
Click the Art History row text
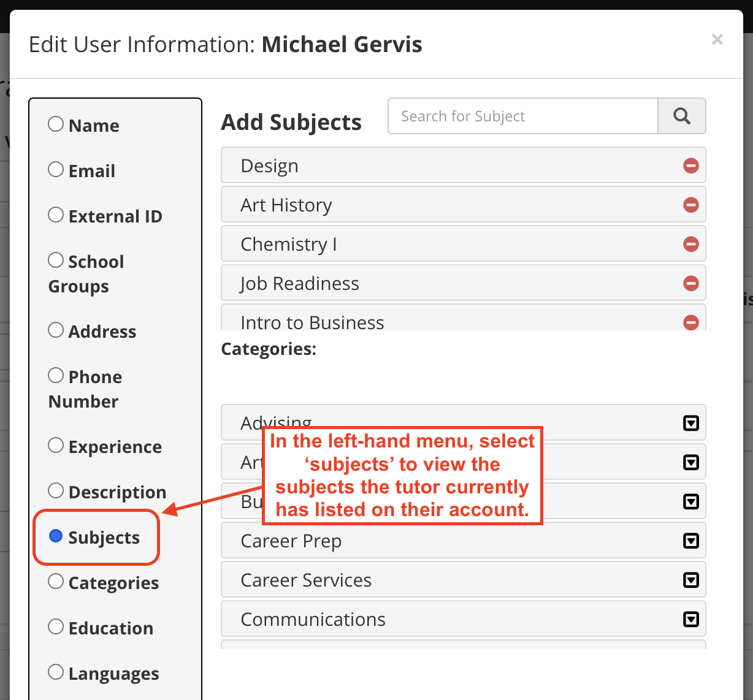point(286,205)
